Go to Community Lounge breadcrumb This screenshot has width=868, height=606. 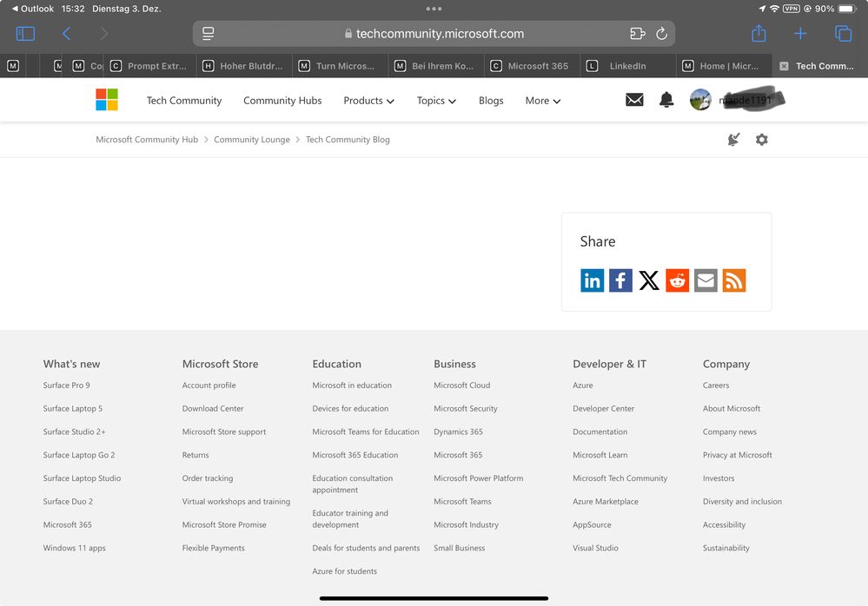[252, 139]
